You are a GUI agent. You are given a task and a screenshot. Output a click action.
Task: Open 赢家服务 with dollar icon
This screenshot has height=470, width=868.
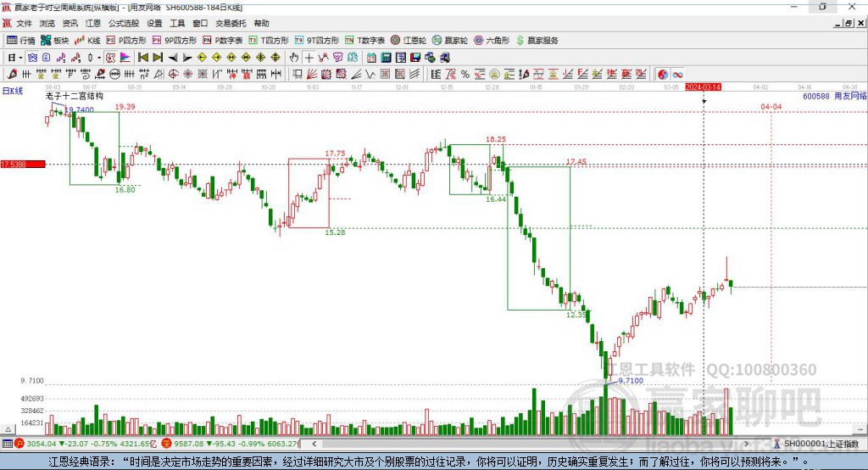point(537,41)
